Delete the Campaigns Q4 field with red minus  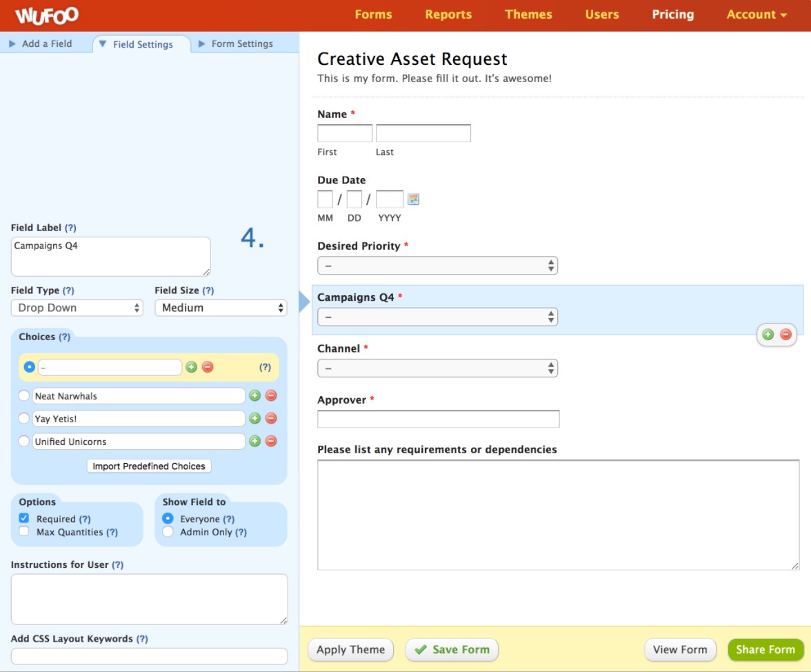click(x=785, y=335)
